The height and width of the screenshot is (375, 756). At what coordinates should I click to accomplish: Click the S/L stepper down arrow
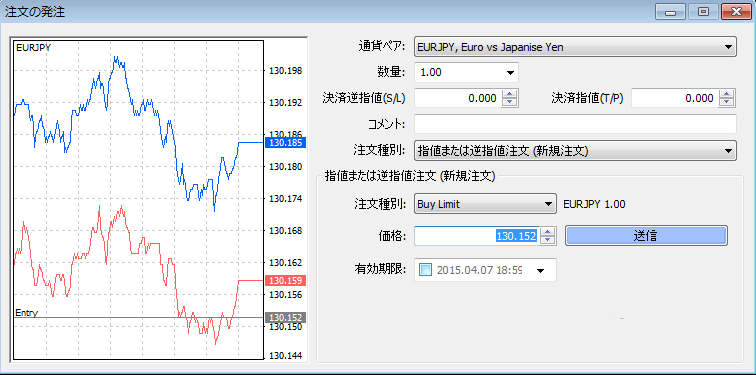point(510,103)
